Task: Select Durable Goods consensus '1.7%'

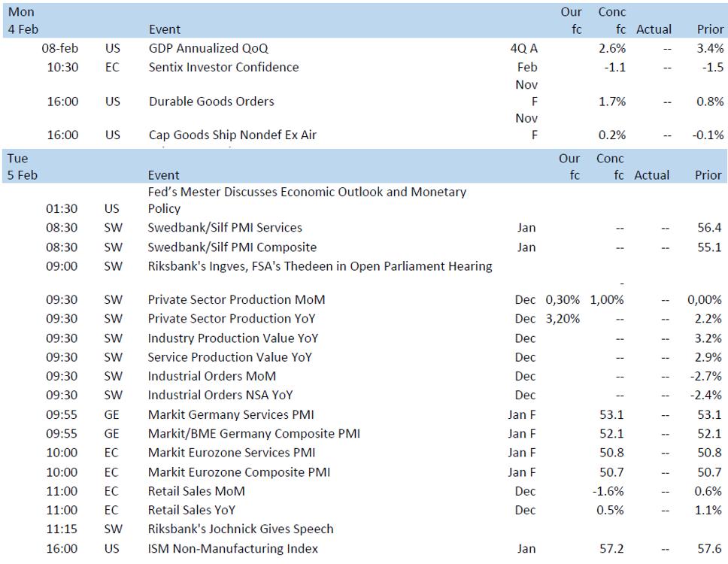Action: click(x=612, y=102)
